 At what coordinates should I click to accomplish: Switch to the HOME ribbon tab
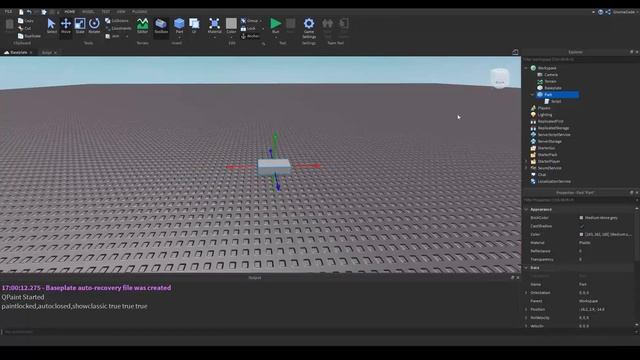pyautogui.click(x=70, y=12)
